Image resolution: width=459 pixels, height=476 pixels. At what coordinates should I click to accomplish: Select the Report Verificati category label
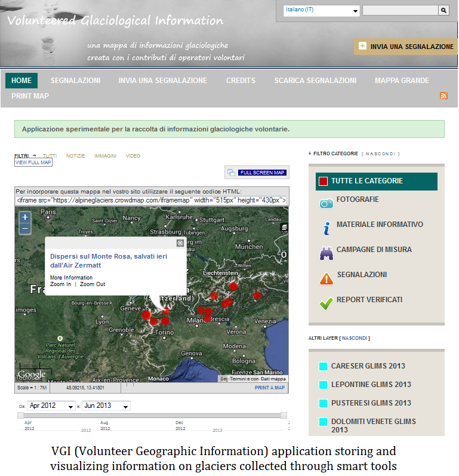click(x=369, y=300)
